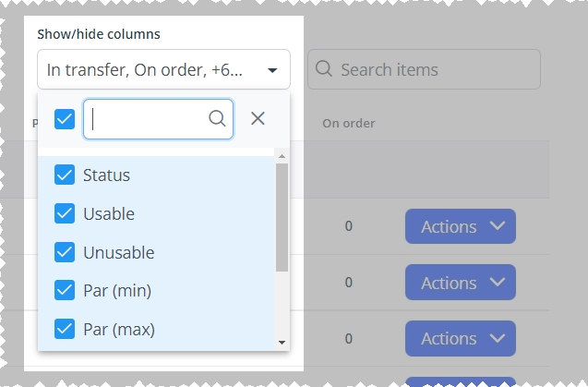
Task: Click the scrollbar down arrow in column list
Action: (x=282, y=343)
